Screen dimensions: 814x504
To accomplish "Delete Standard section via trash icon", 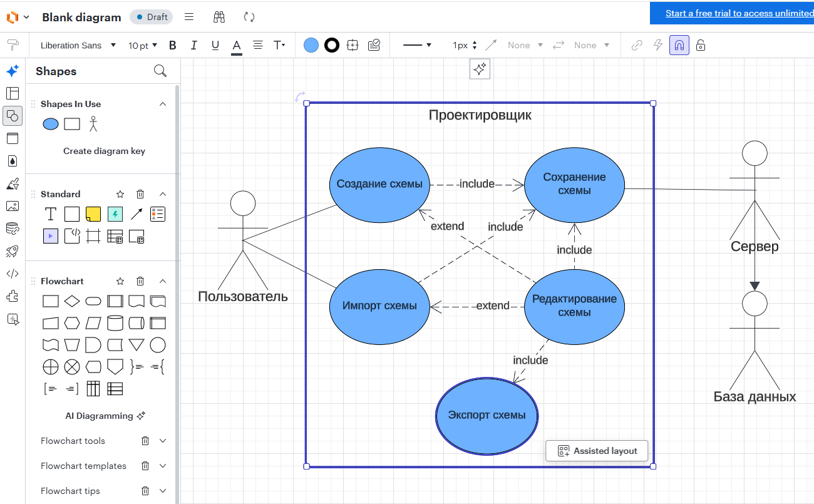I will tap(140, 194).
